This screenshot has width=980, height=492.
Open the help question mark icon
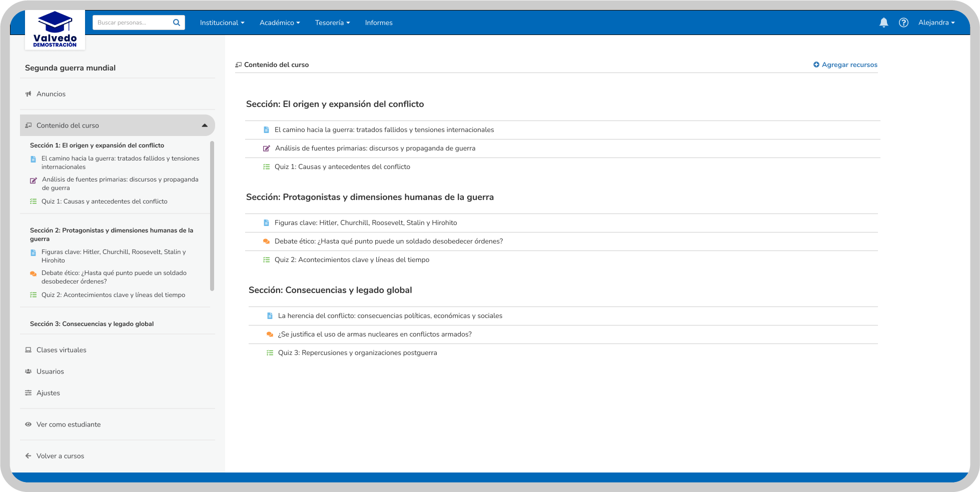tap(903, 22)
